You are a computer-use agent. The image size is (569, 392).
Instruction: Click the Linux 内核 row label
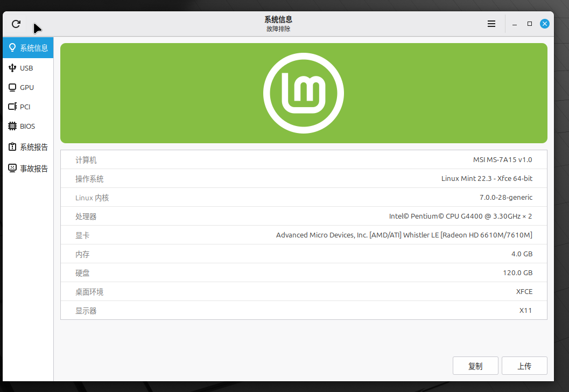coord(92,198)
